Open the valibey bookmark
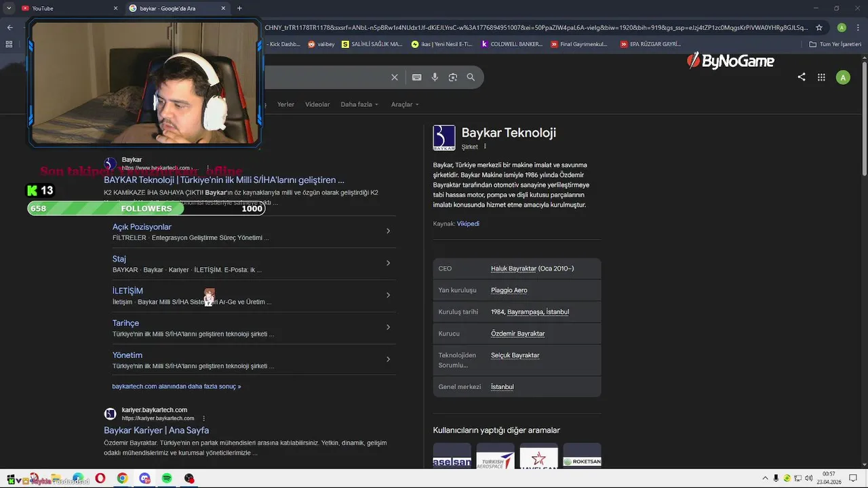 coord(321,44)
